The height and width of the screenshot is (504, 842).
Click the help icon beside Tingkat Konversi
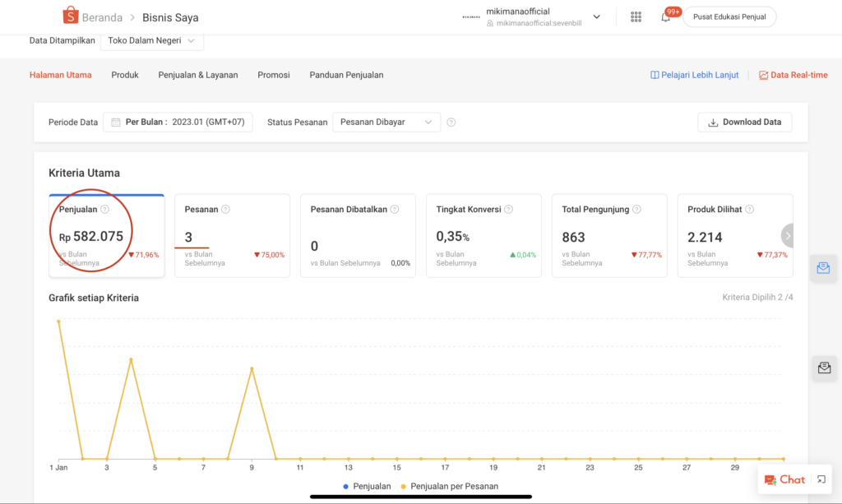coord(509,210)
